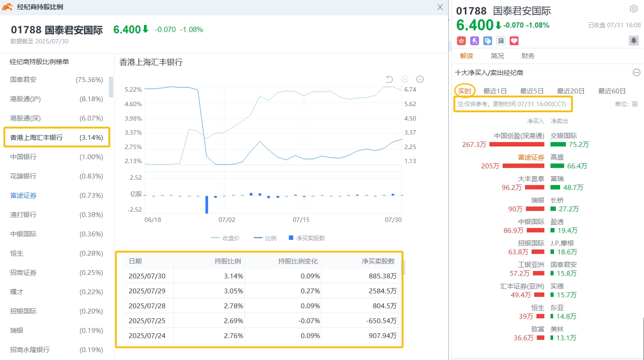Sort by the 持股比例 column header
Viewport: 644px width, 360px height.
(x=227, y=261)
